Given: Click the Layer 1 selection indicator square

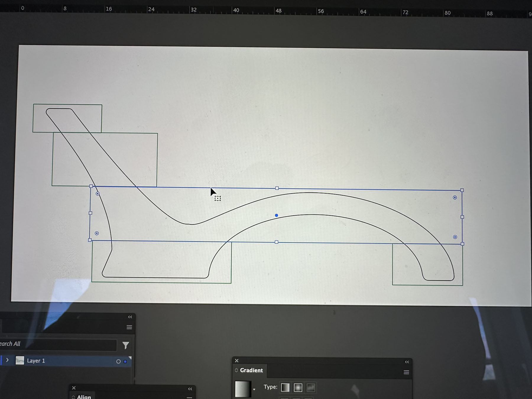Looking at the screenshot, I should (x=125, y=361).
